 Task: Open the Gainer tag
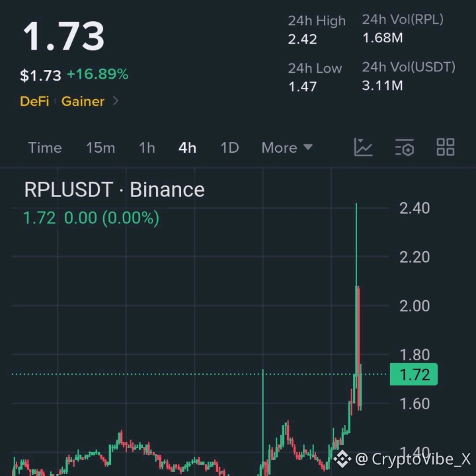(x=83, y=101)
